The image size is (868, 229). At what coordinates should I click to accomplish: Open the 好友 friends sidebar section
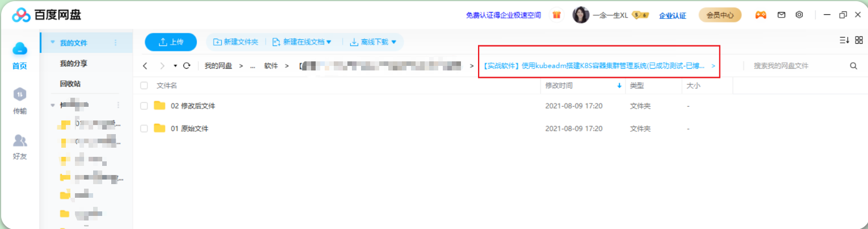(20, 147)
